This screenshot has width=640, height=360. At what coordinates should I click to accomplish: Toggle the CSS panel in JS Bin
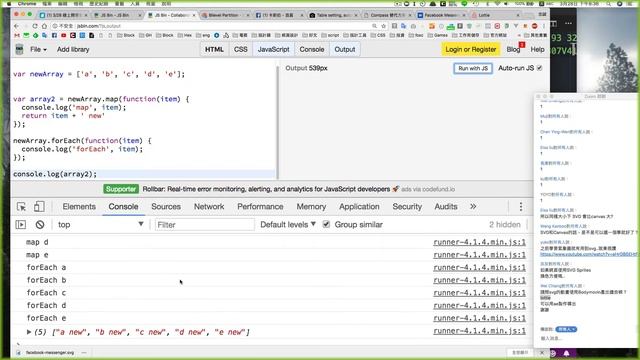(x=240, y=49)
